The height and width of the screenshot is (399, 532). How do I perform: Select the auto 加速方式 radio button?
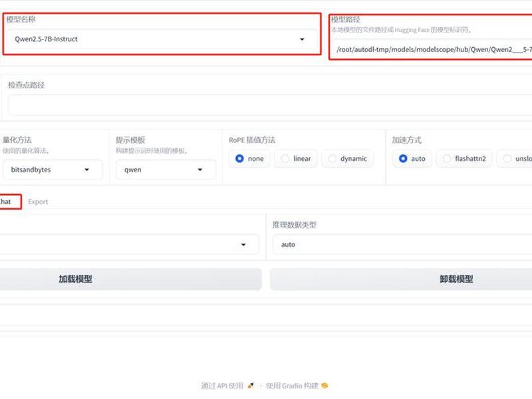tap(412, 158)
